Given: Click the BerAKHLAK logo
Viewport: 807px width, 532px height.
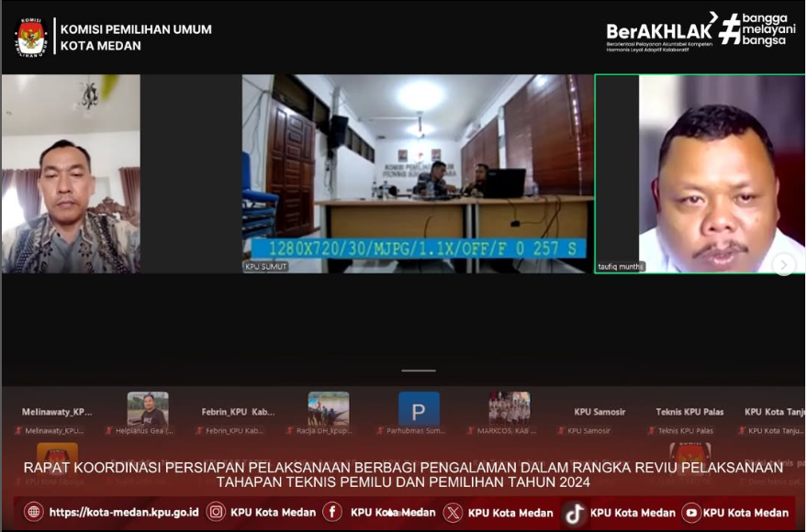Looking at the screenshot, I should click(659, 34).
